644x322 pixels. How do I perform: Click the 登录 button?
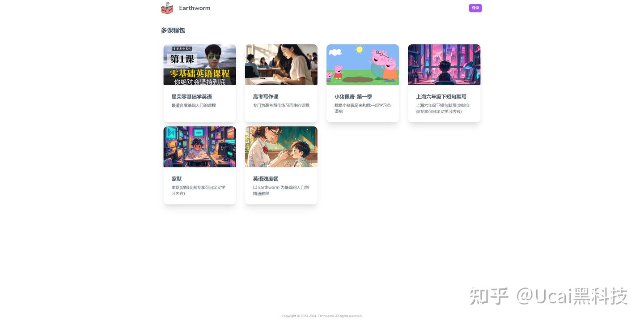tap(475, 8)
